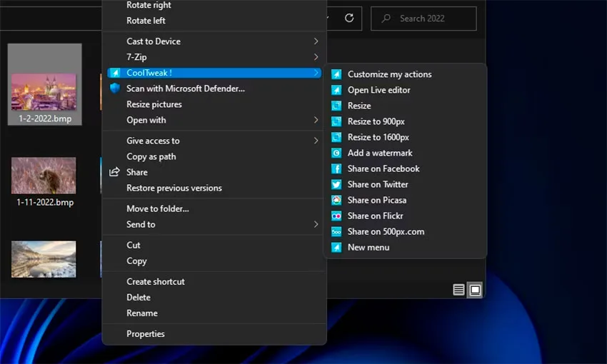Screen dimensions: 607x364
Task: Switch to details list view icon
Action: pos(458,289)
